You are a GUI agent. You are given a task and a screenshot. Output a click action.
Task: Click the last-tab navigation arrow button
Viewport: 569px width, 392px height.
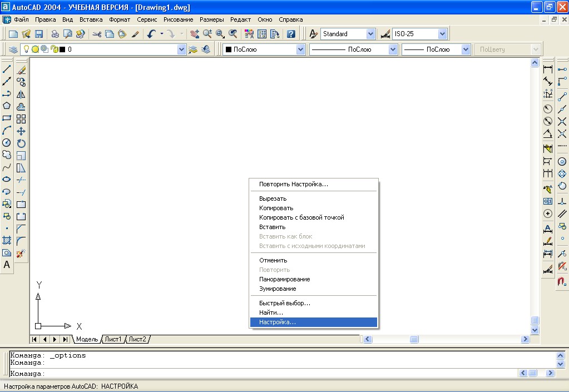pyautogui.click(x=65, y=339)
